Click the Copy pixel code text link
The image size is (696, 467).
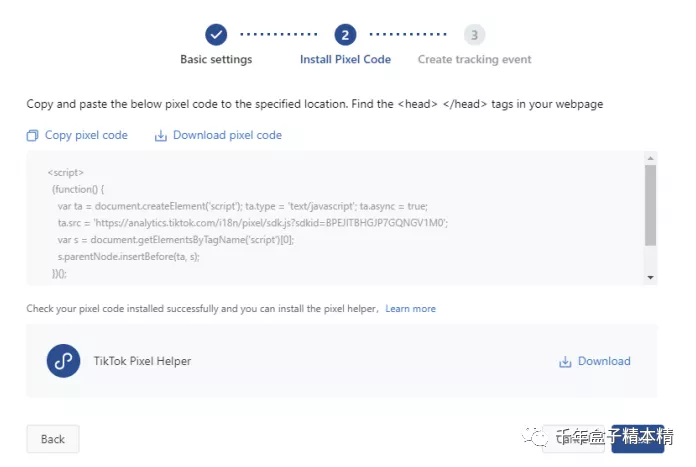86,135
